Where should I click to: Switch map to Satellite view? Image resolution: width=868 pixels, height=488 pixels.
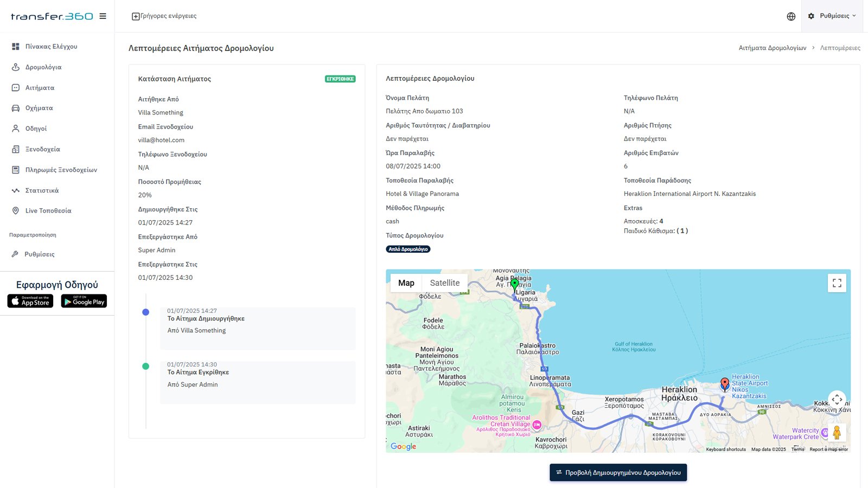(444, 283)
